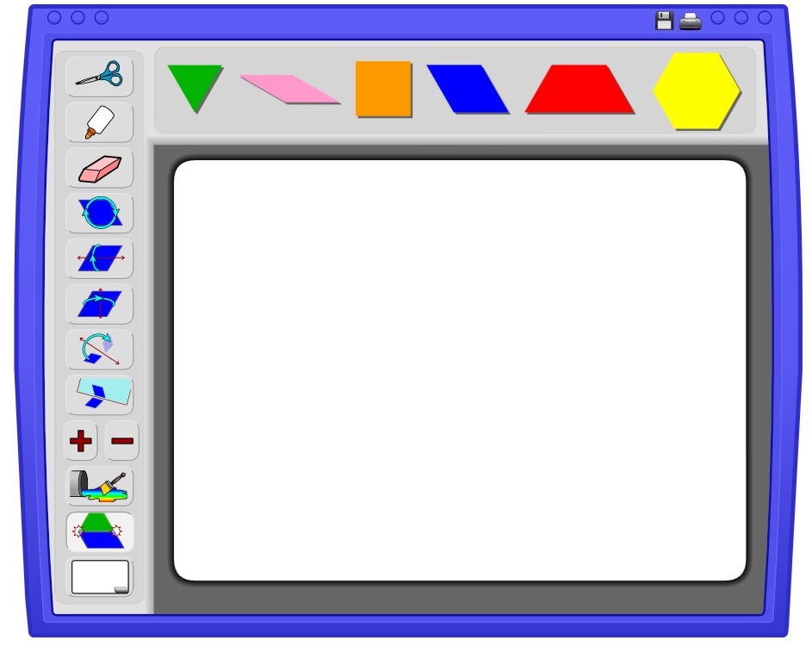Choose the orange square block
Screen dimensions: 812x646
384,89
